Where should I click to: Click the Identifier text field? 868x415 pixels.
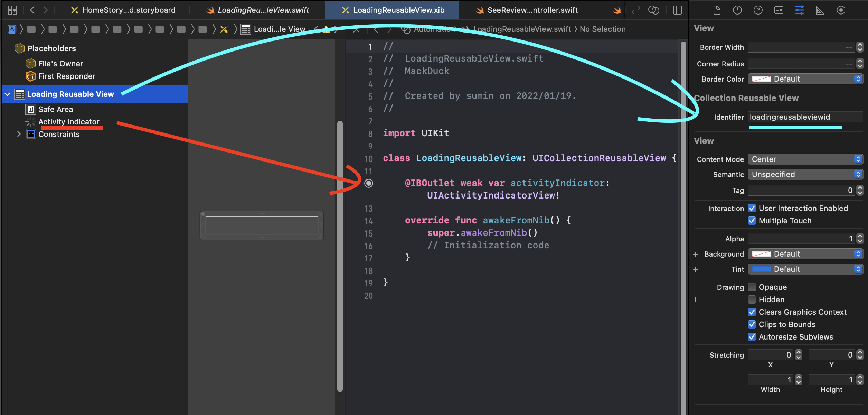point(804,117)
